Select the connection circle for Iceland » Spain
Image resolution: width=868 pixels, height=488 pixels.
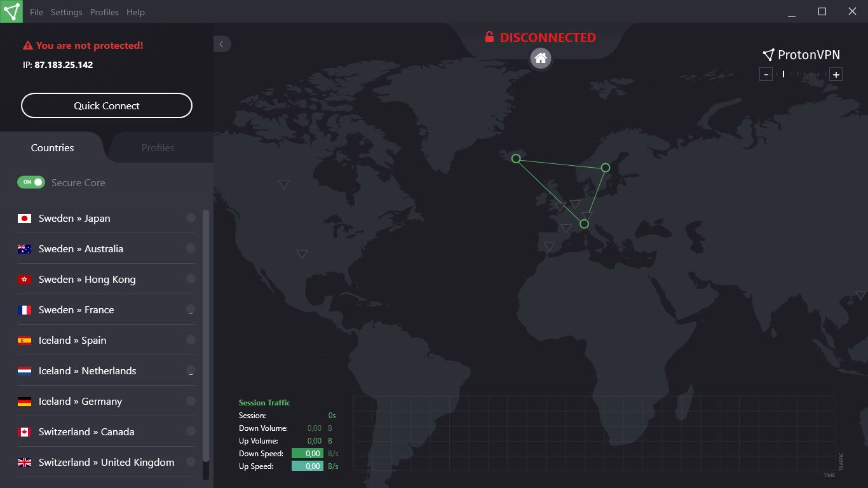(191, 340)
